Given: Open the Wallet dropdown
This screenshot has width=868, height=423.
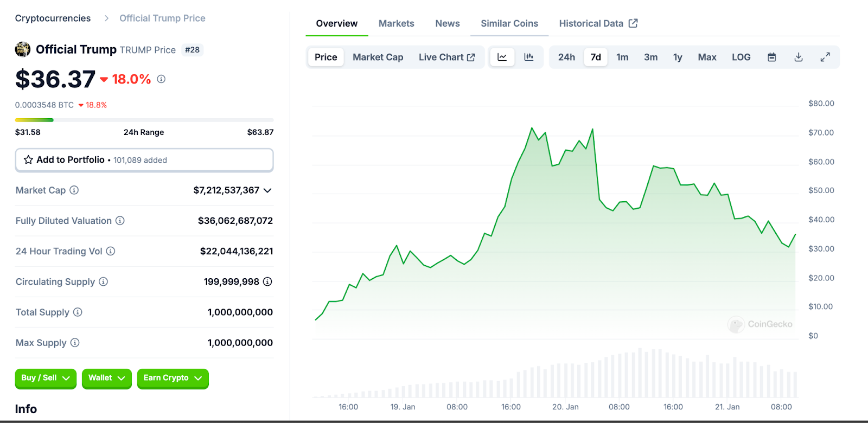Looking at the screenshot, I should [107, 378].
